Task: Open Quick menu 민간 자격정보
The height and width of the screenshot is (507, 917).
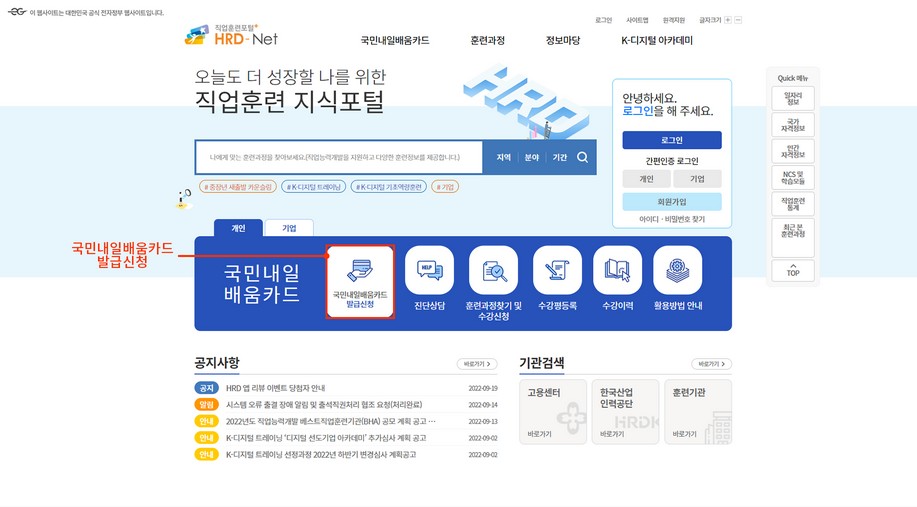Action: (x=793, y=151)
